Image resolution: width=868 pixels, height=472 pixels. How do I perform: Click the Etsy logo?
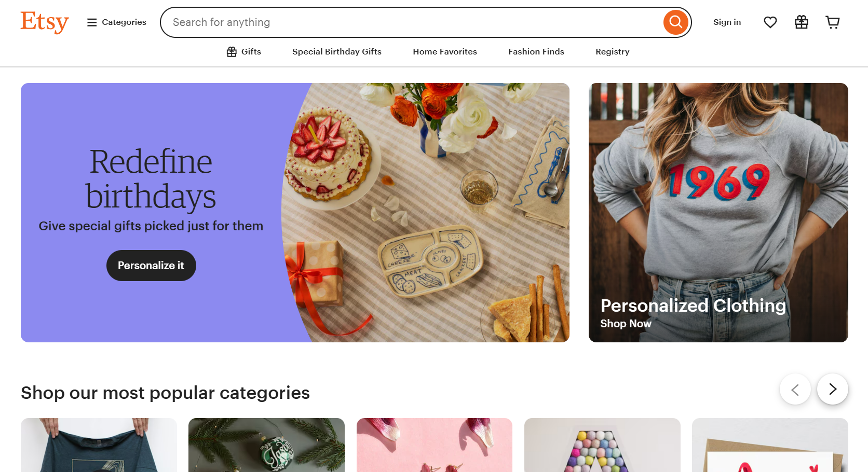(x=44, y=22)
